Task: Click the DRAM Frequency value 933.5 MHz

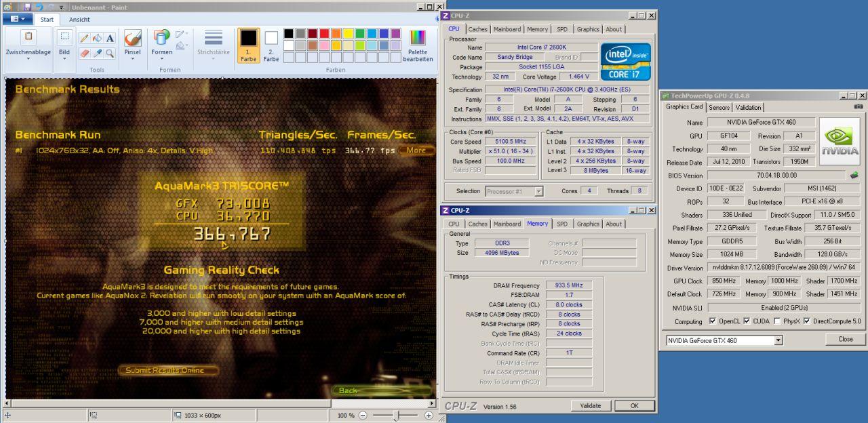Action: click(569, 285)
